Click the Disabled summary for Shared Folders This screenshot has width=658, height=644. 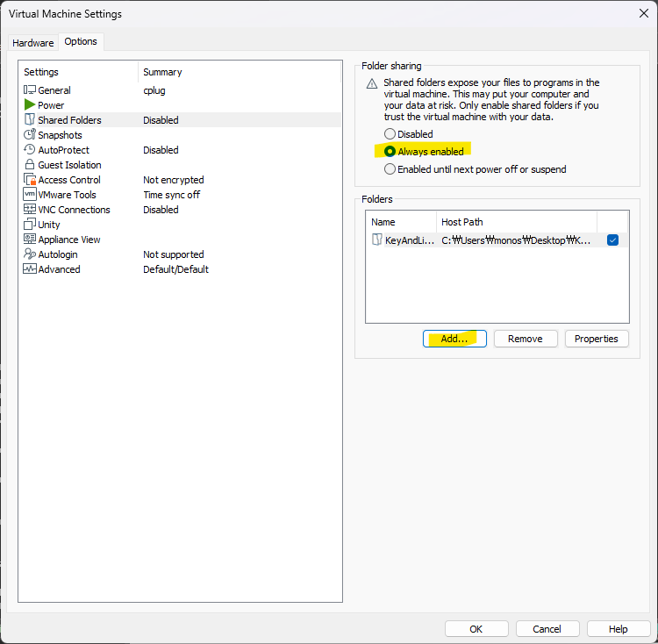click(x=161, y=120)
